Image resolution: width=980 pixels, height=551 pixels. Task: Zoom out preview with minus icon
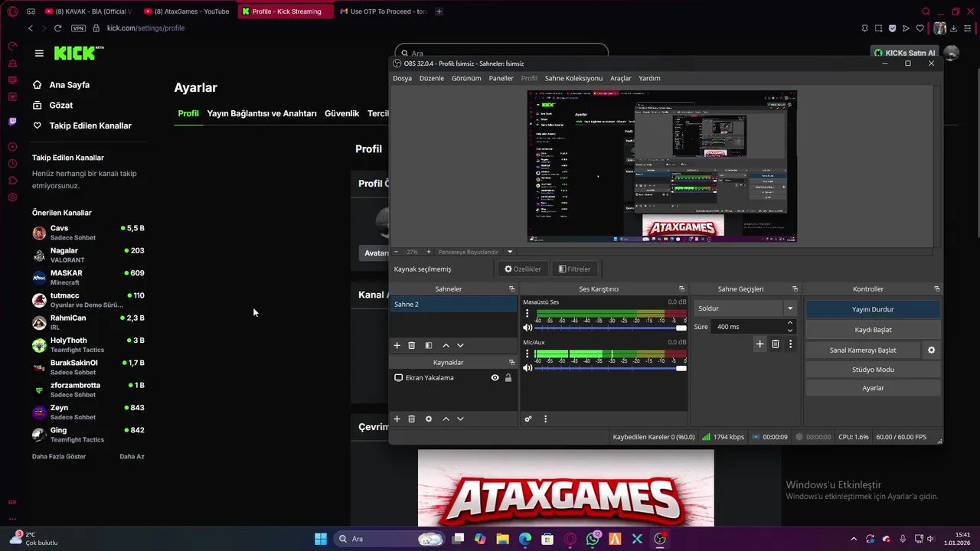(397, 252)
